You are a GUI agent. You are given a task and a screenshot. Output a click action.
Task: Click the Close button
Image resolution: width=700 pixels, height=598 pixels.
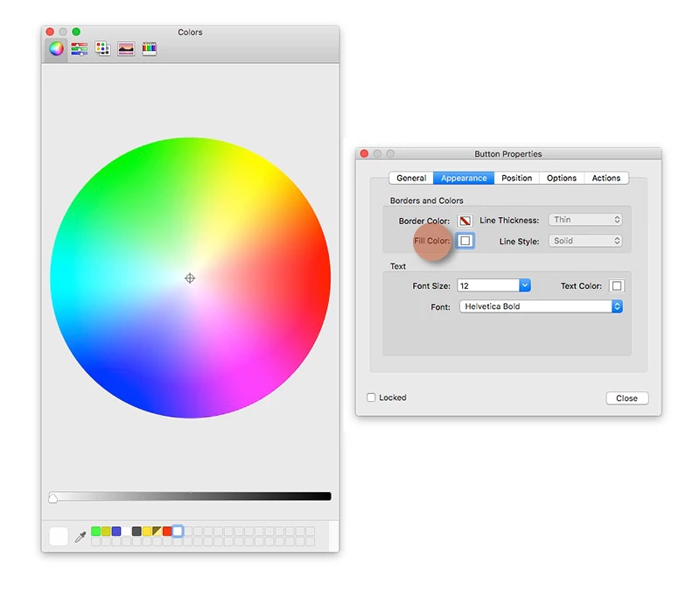pyautogui.click(x=626, y=397)
